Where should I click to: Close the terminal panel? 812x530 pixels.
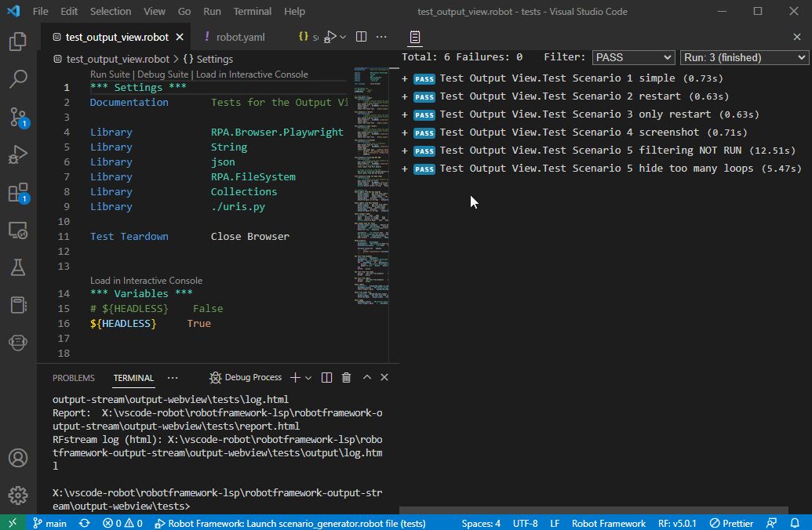pos(384,377)
